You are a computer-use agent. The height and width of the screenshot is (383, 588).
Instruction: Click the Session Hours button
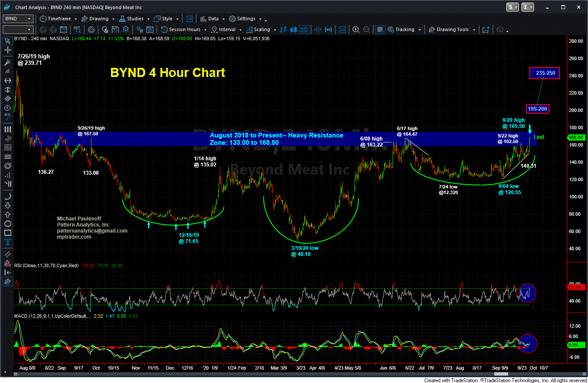pos(181,29)
